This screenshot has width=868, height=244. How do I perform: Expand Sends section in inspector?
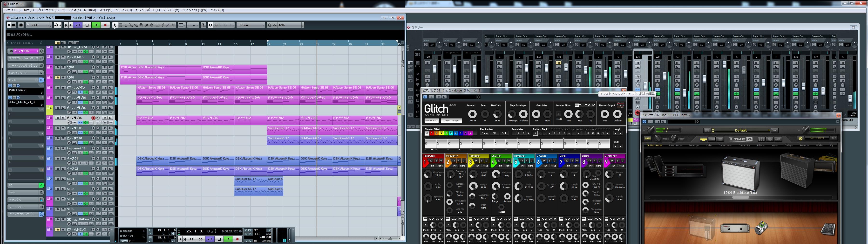(23, 192)
